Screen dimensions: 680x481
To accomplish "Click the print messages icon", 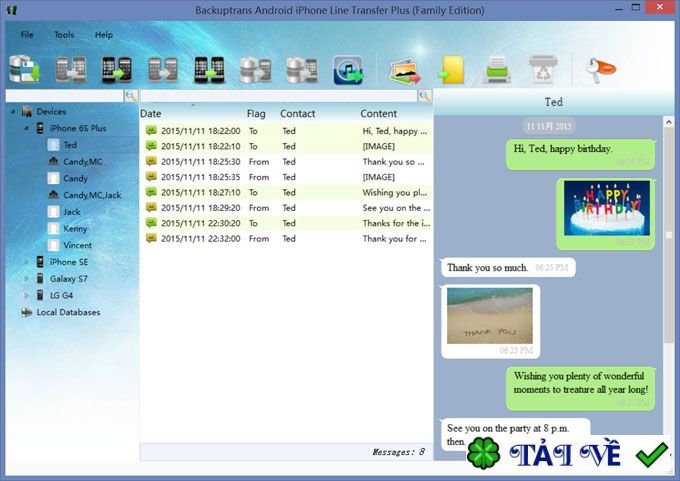I will click(497, 69).
